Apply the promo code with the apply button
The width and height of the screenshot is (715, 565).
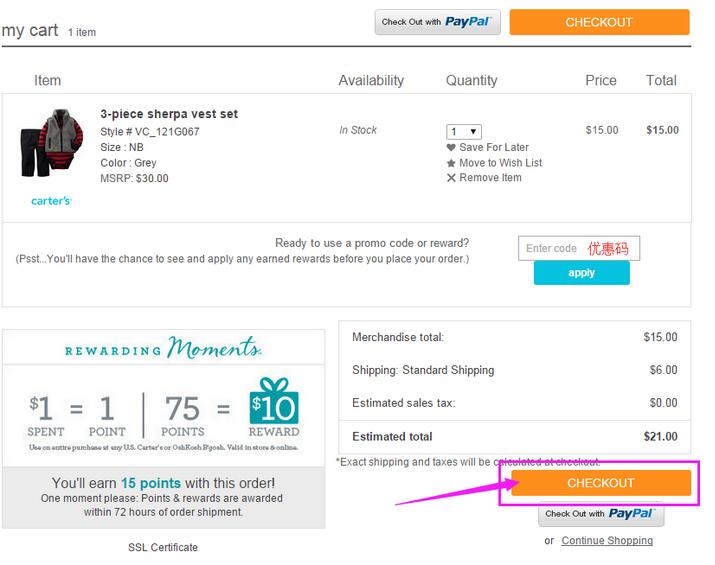click(581, 273)
